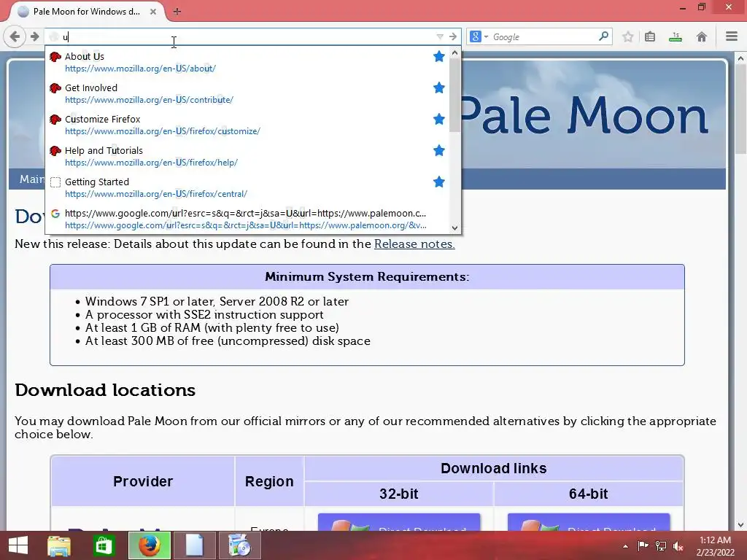This screenshot has width=747, height=560.
Task: Go forward with the Forward arrow
Action: [35, 36]
